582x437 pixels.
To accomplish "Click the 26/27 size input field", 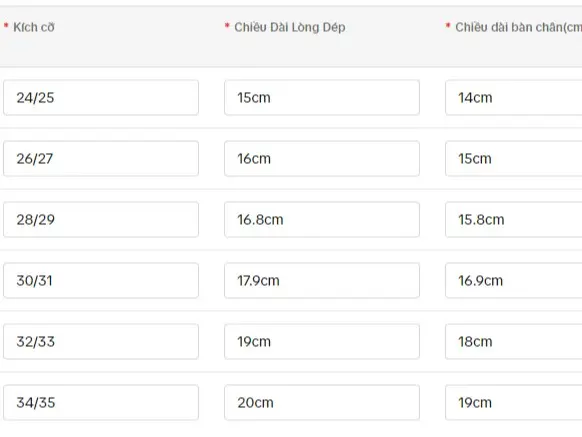I will 101,159.
